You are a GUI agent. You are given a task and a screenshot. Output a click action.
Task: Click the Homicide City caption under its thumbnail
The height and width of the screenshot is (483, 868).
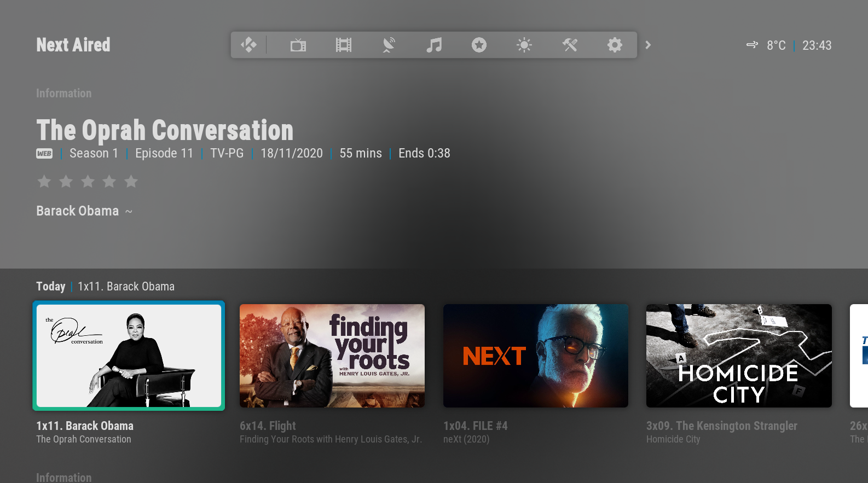pos(673,439)
